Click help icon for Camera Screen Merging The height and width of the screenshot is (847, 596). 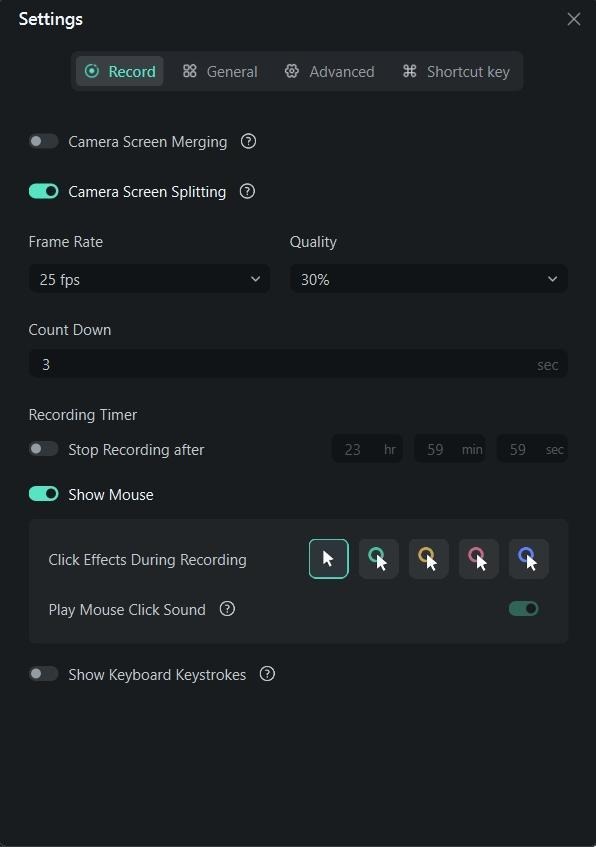point(248,142)
